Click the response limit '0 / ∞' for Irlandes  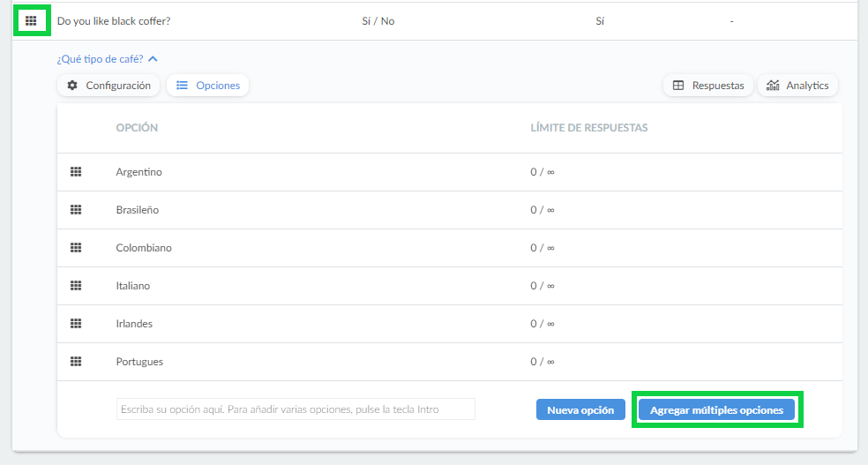[x=542, y=323]
